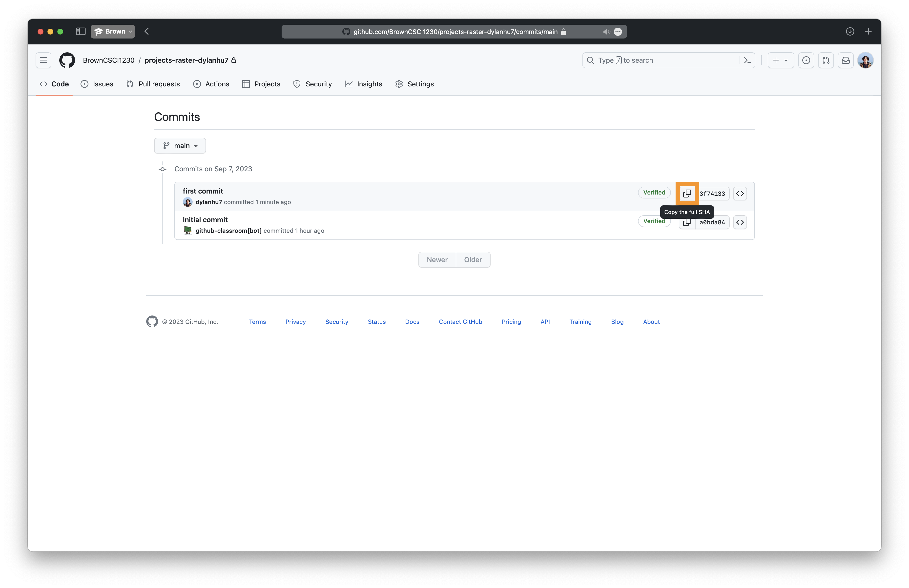909x588 pixels.
Task: Open footer About link
Action: click(651, 322)
